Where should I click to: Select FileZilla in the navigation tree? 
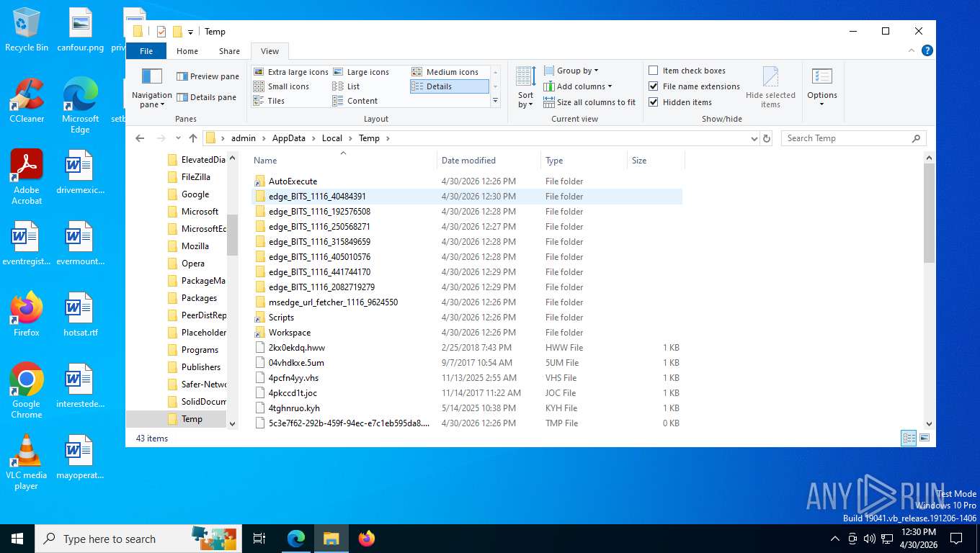(x=195, y=177)
